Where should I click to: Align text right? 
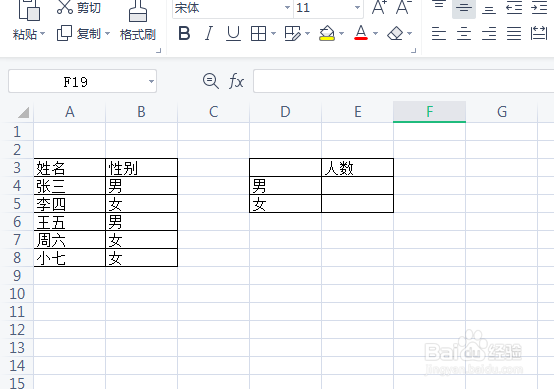pos(489,34)
